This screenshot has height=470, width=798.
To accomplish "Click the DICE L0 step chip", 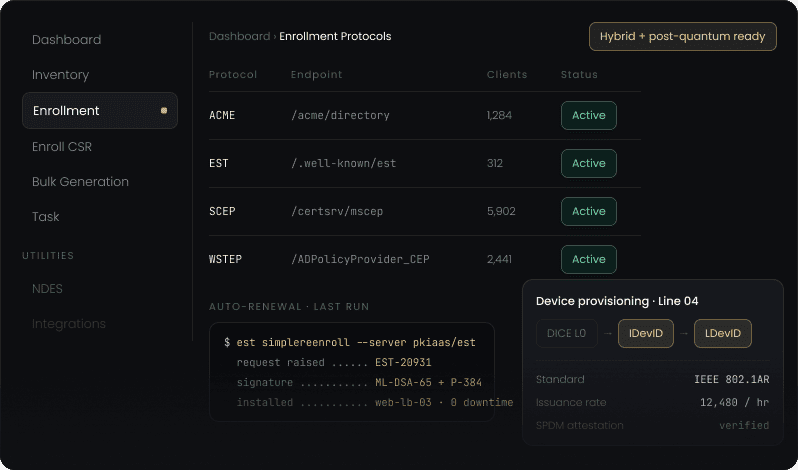I will pyautogui.click(x=566, y=334).
